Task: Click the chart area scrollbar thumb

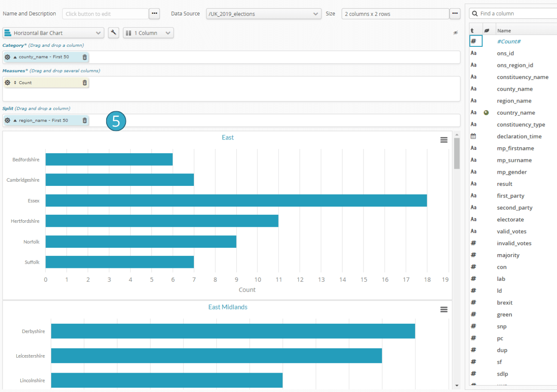Action: click(x=457, y=153)
